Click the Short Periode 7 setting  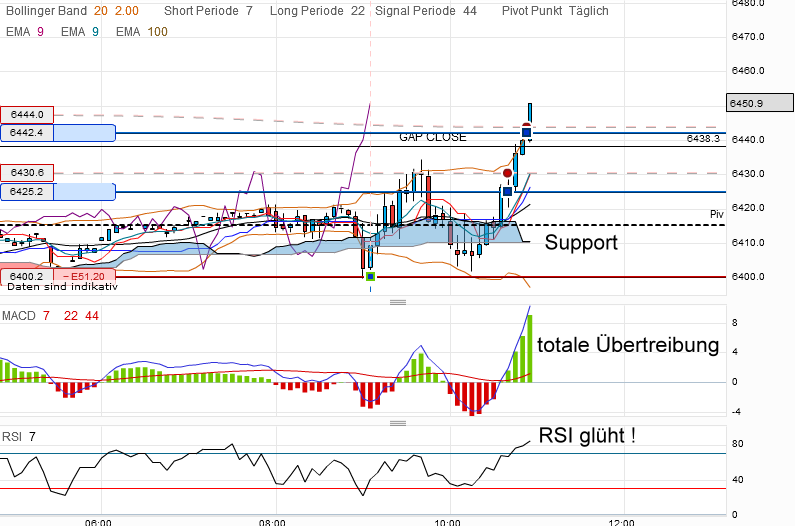click(x=208, y=11)
